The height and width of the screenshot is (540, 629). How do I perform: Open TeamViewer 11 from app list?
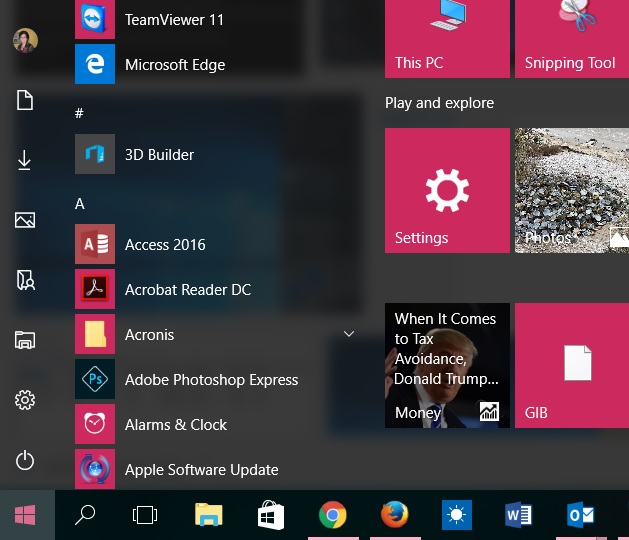[x=174, y=20]
